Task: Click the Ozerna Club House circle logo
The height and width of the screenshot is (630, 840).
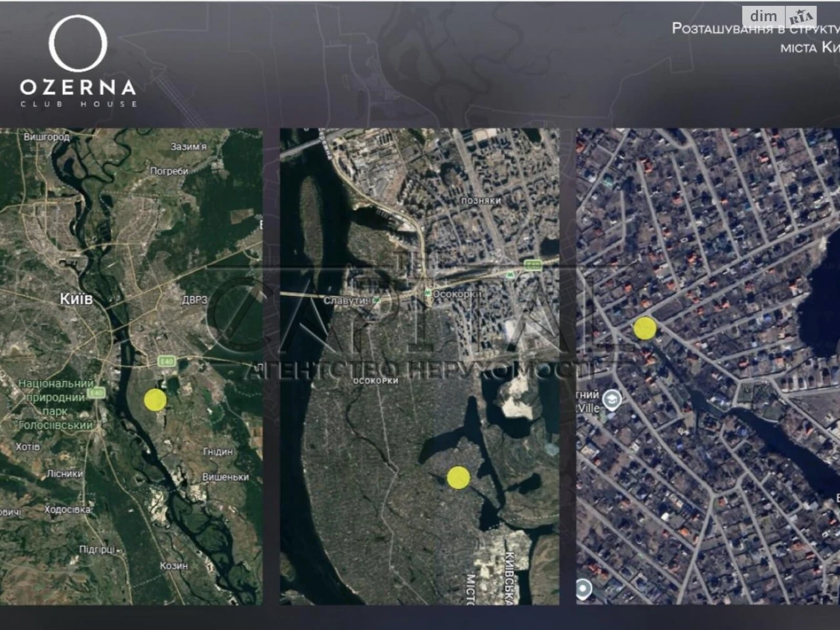Action: point(78,44)
